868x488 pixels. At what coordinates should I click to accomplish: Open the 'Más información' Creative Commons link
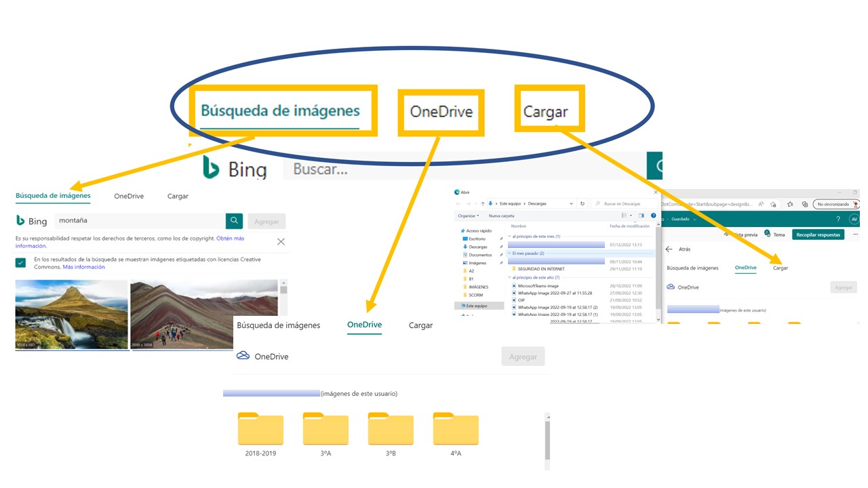coord(83,267)
